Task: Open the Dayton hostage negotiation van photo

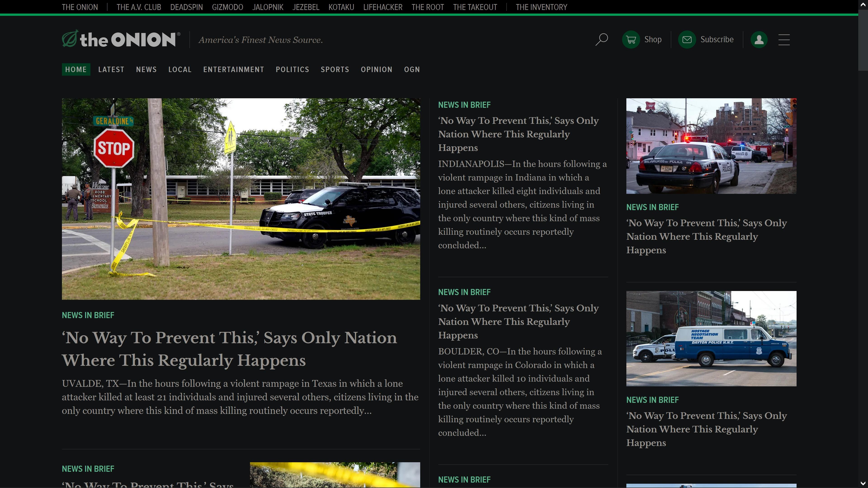Action: point(711,338)
